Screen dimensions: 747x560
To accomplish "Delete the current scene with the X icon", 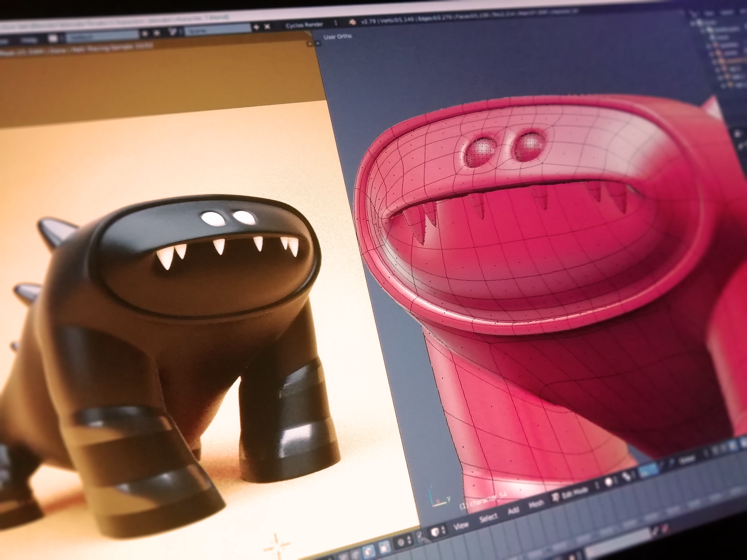I will point(267,26).
